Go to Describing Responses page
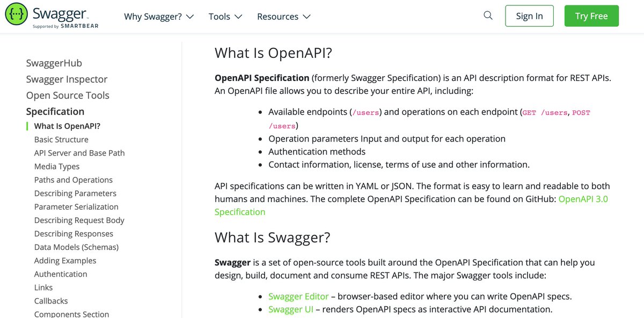 [74, 234]
